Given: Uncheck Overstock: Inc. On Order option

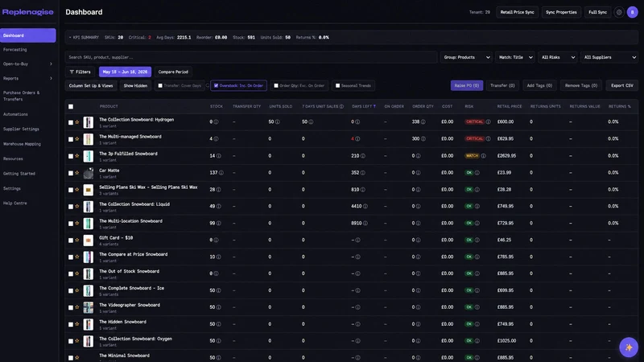Looking at the screenshot, I should point(216,86).
